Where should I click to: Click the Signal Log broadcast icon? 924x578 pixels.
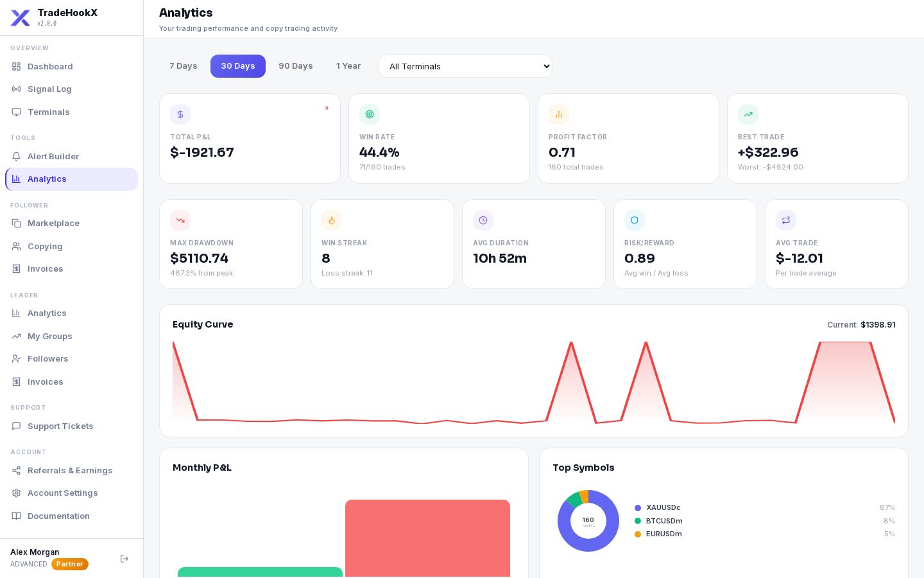click(x=17, y=89)
